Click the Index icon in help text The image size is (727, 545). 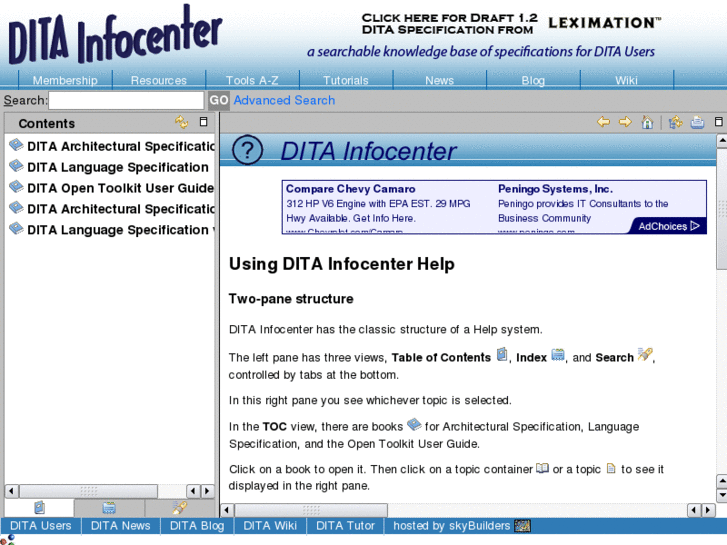(558, 355)
